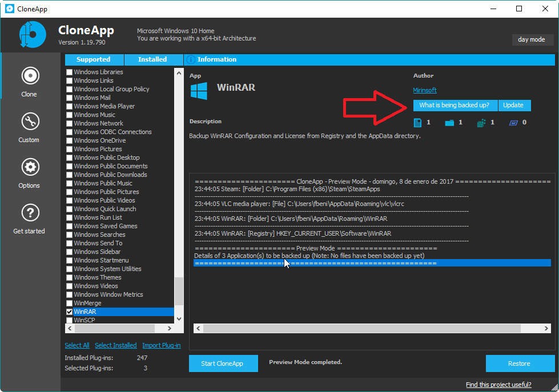Click the Update button for WinRAR
559x392 pixels.
click(x=514, y=105)
